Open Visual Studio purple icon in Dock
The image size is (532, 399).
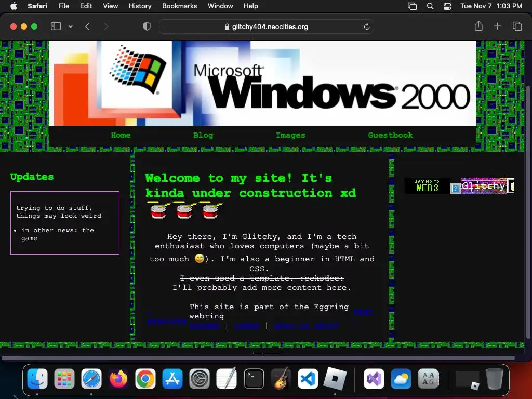tap(374, 379)
